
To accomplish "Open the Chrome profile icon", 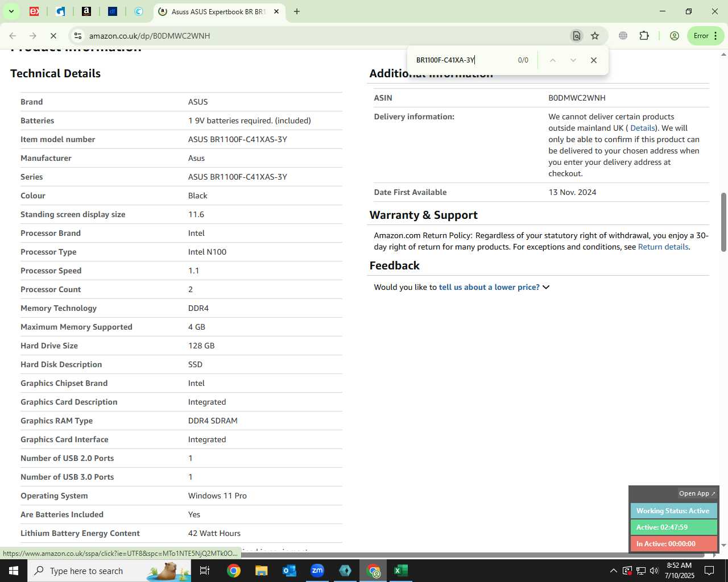I will tap(675, 36).
